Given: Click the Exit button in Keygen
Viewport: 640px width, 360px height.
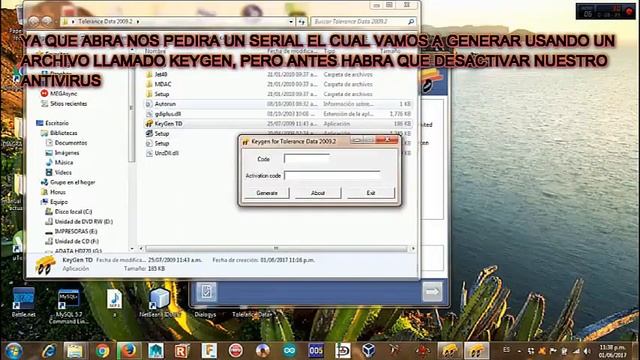Looking at the screenshot, I should (x=371, y=193).
